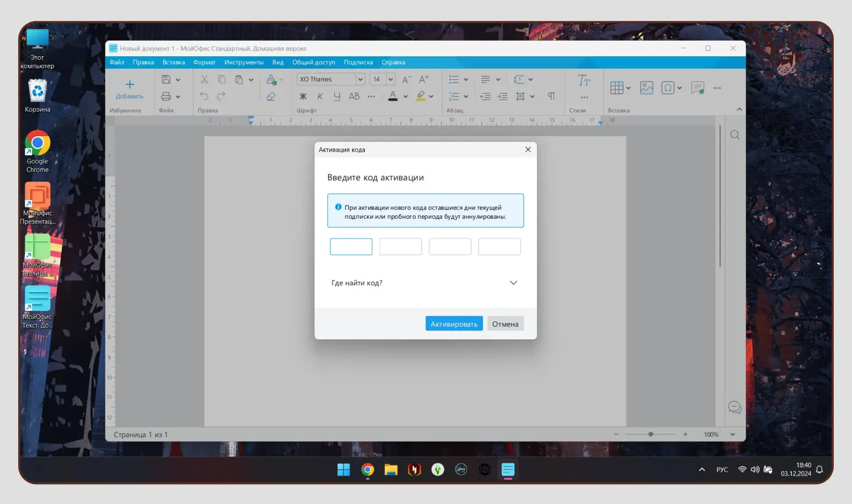Viewport: 852px width, 504px height.
Task: Click the insert table icon
Action: point(617,88)
